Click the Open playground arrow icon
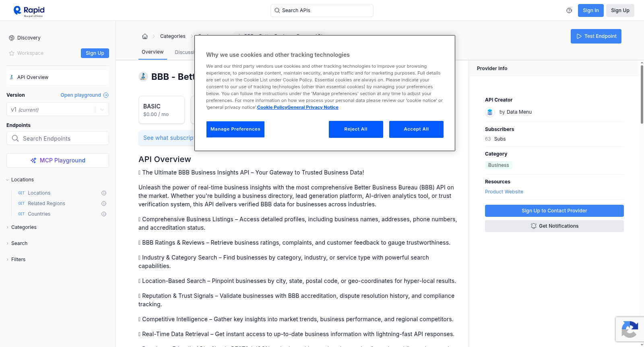 pos(106,95)
